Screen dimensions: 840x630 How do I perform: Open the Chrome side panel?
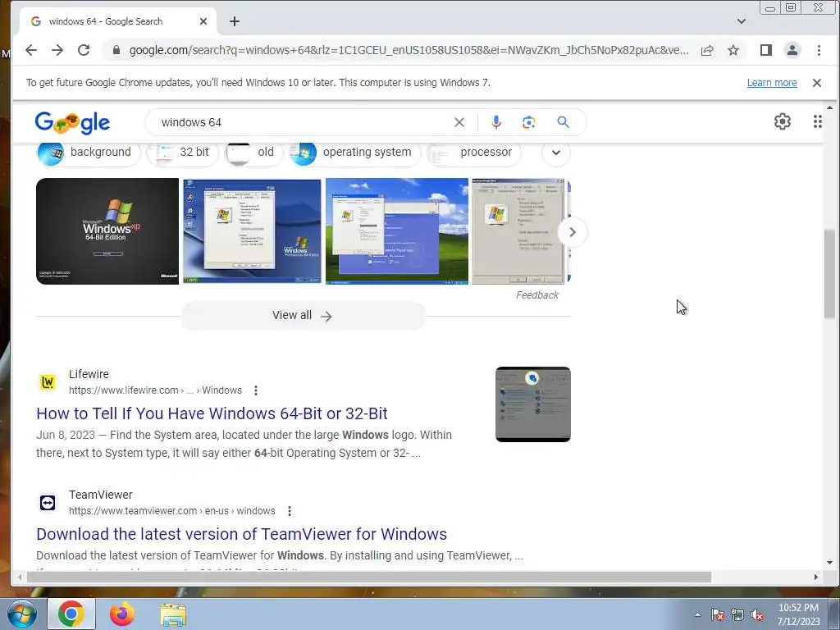tap(766, 50)
